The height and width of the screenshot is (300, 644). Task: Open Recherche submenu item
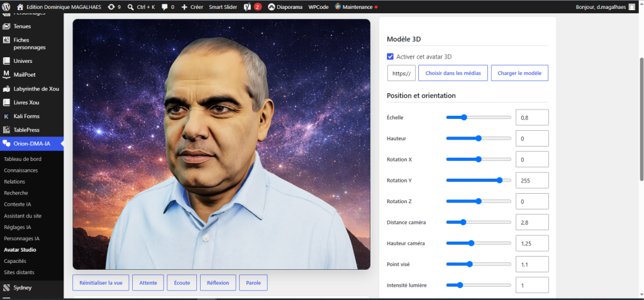(x=16, y=192)
